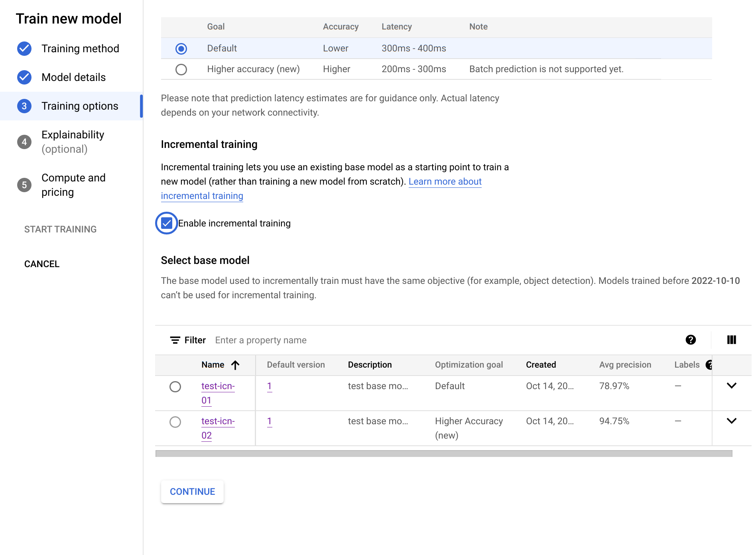Click the filter table help icon
Screen dimensions: 756x555
click(691, 340)
